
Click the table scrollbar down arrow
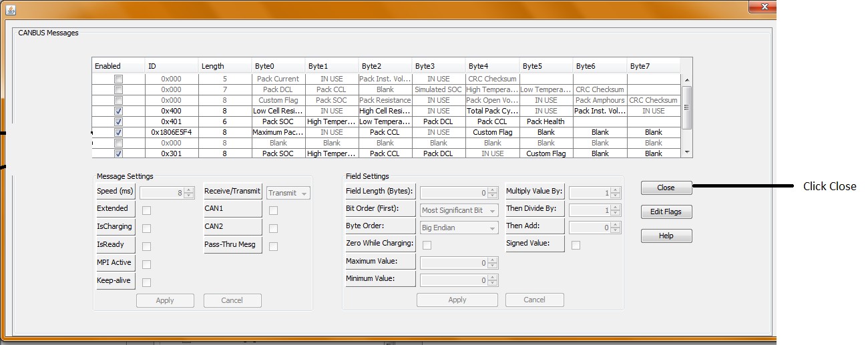[687, 153]
